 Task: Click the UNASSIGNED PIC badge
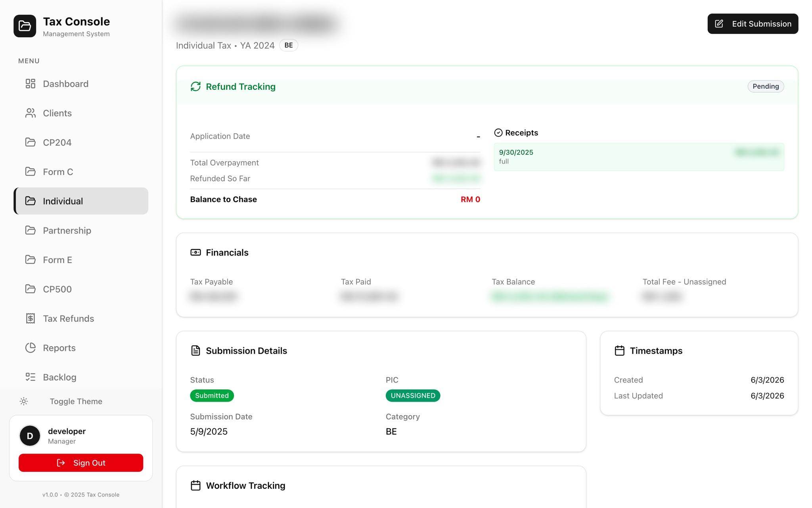click(x=413, y=396)
